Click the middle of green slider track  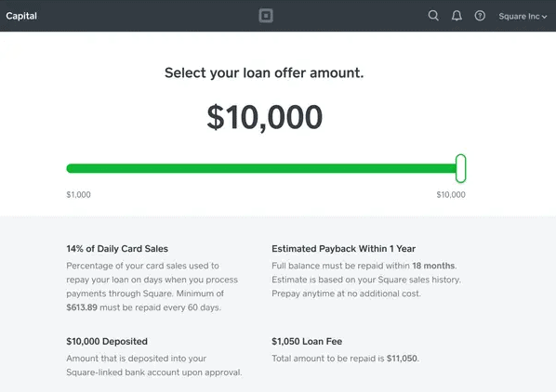(x=261, y=168)
